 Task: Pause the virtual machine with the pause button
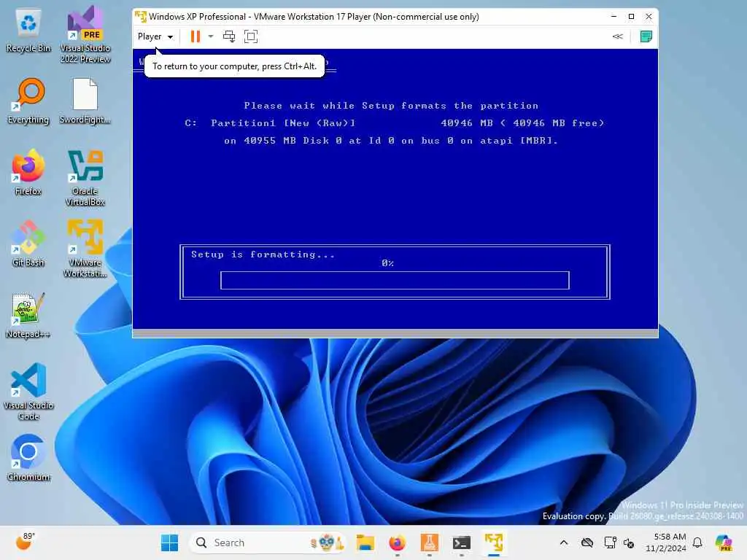pyautogui.click(x=195, y=36)
